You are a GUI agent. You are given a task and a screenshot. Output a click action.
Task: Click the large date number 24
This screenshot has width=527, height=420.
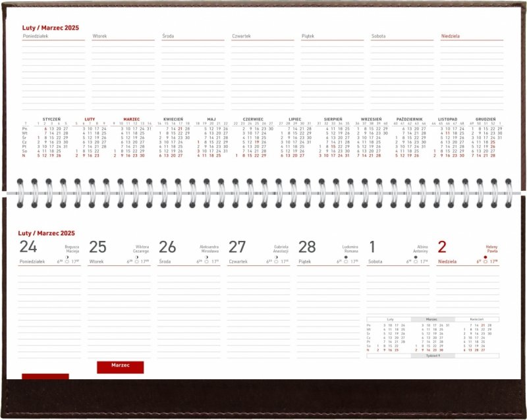[28, 247]
